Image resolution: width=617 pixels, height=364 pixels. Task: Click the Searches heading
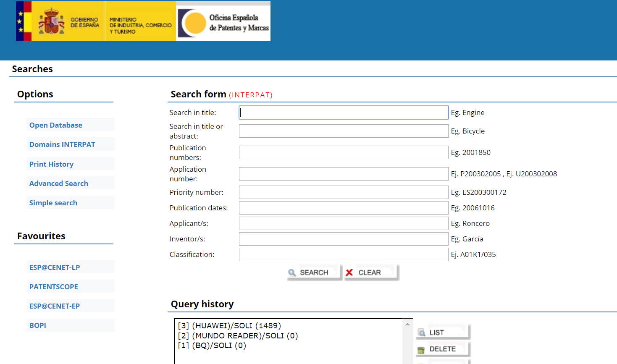(x=32, y=69)
